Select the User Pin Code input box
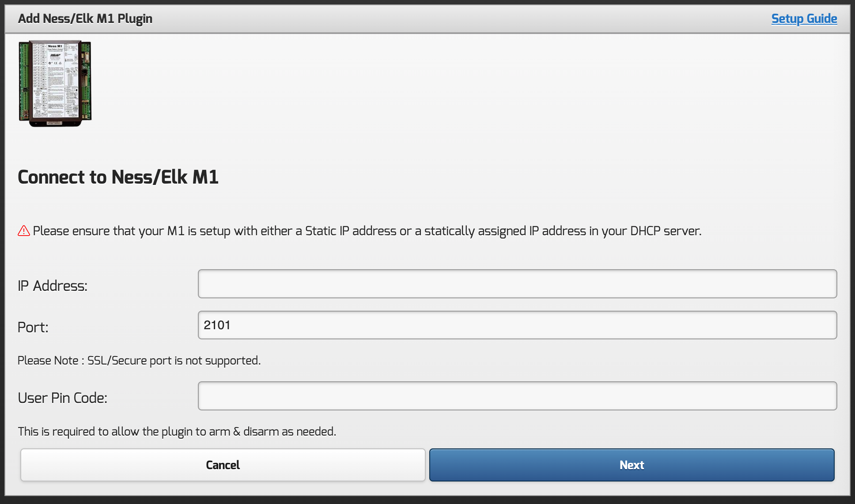 (x=517, y=396)
